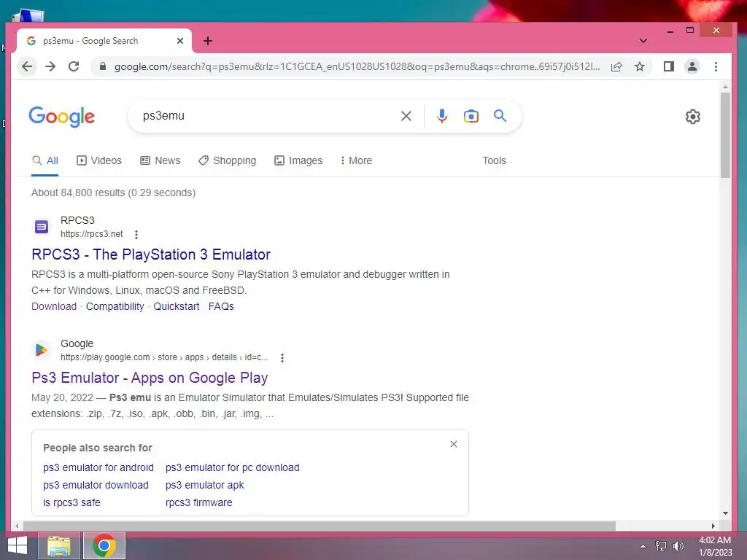Image resolution: width=747 pixels, height=560 pixels.
Task: Click the vertical scrollbar thumb
Action: click(x=725, y=135)
